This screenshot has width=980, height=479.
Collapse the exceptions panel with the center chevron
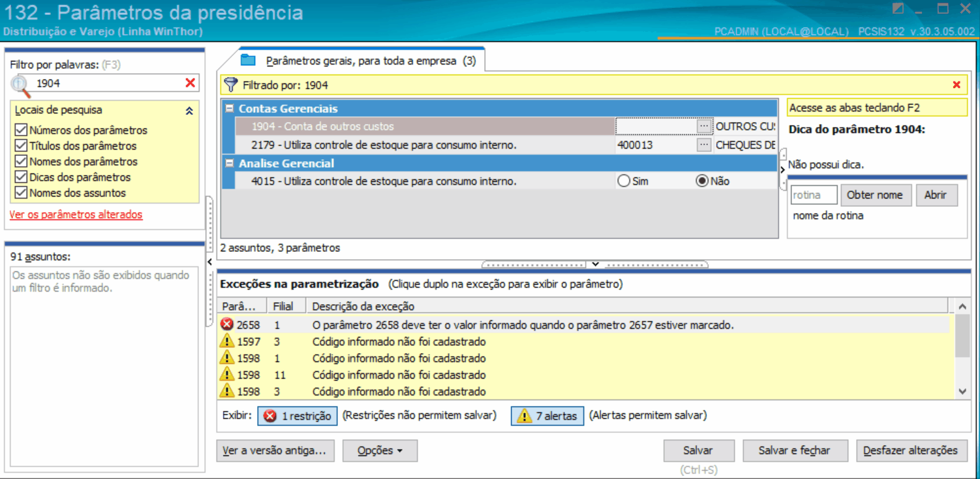595,264
